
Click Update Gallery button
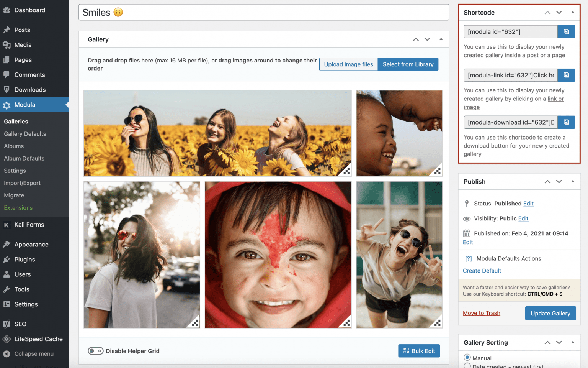(550, 313)
